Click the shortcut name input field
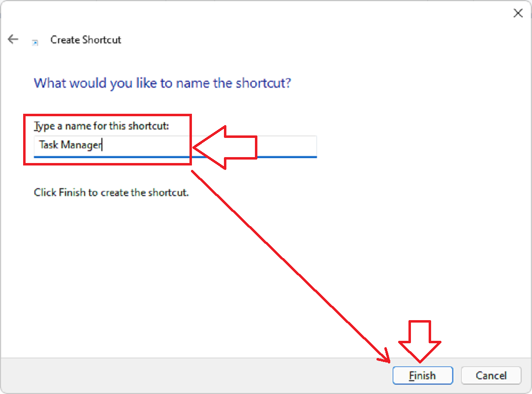The width and height of the screenshot is (532, 394). tap(175, 146)
